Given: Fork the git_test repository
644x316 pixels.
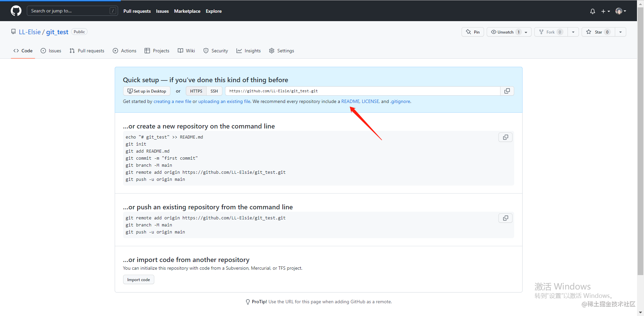Looking at the screenshot, I should tap(550, 32).
